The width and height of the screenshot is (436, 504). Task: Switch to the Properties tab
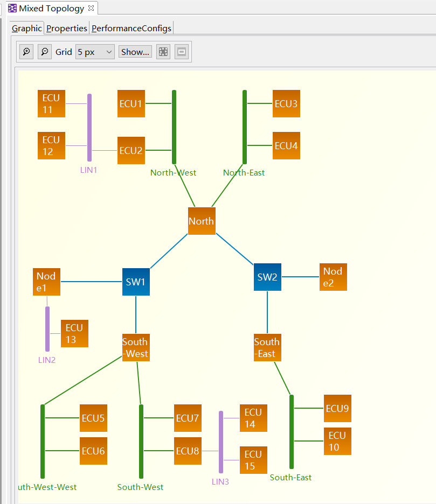click(67, 29)
